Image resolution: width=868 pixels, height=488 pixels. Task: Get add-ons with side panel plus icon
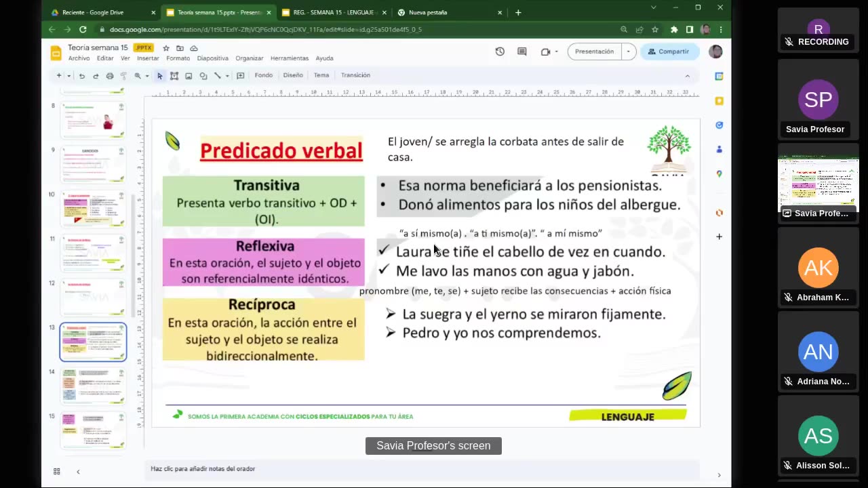(719, 237)
